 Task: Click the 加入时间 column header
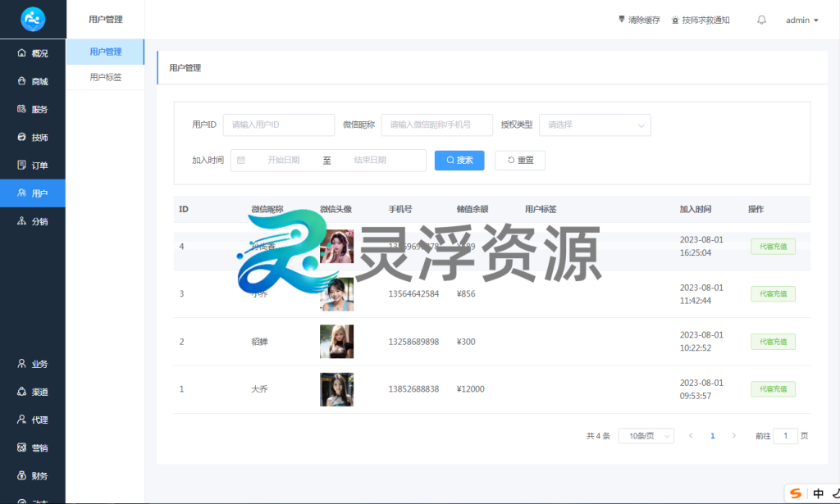pos(696,209)
